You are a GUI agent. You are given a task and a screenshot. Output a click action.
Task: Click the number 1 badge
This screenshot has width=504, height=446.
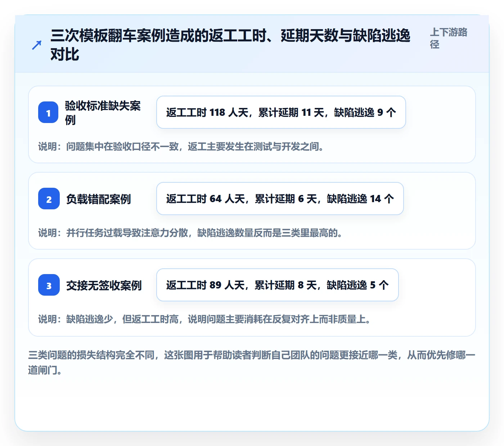coord(48,112)
